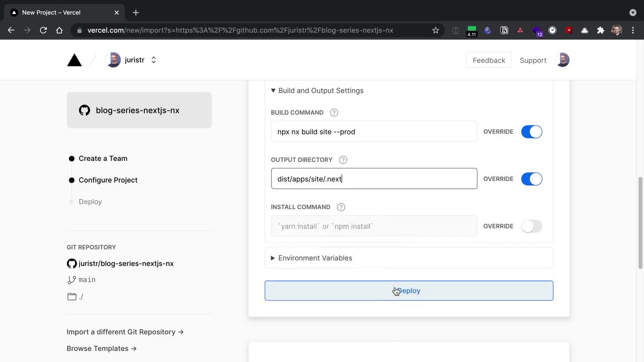Screen dimensions: 644x362
Task: Open the red YouTube-style extension icon
Action: point(569,30)
